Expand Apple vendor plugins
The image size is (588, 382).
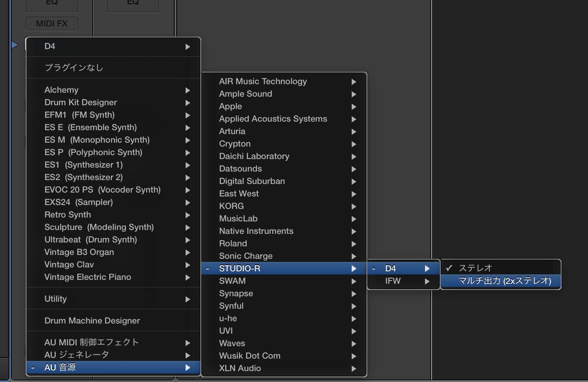click(x=284, y=106)
